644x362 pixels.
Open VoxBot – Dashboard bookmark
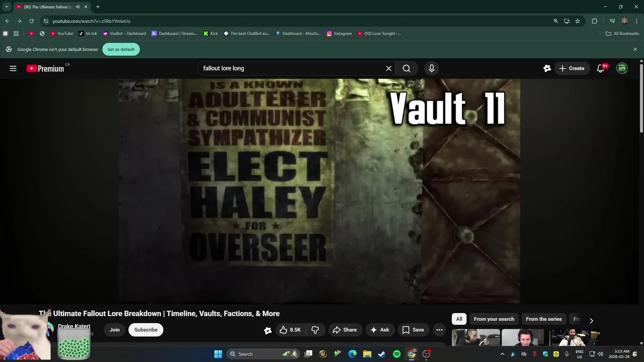[124, 34]
